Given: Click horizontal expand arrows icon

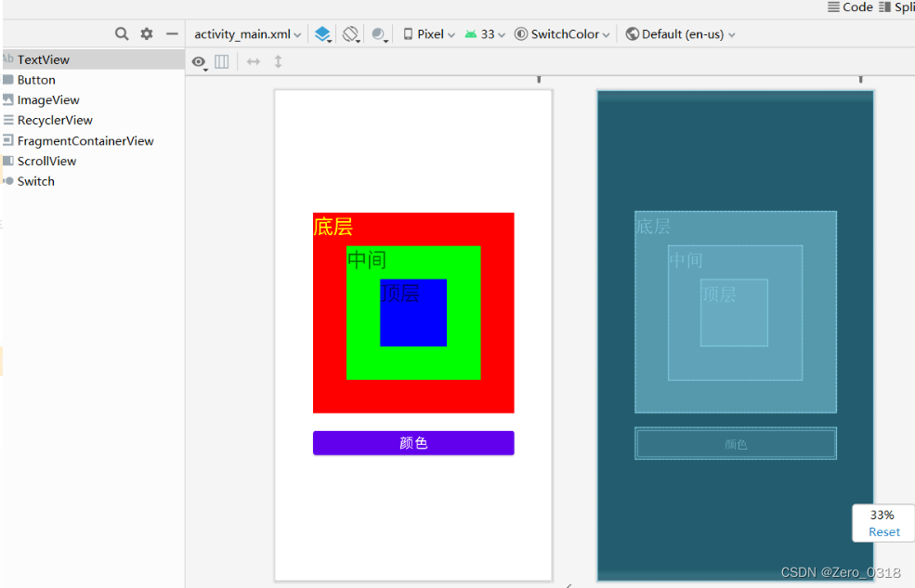Looking at the screenshot, I should click(x=254, y=61).
